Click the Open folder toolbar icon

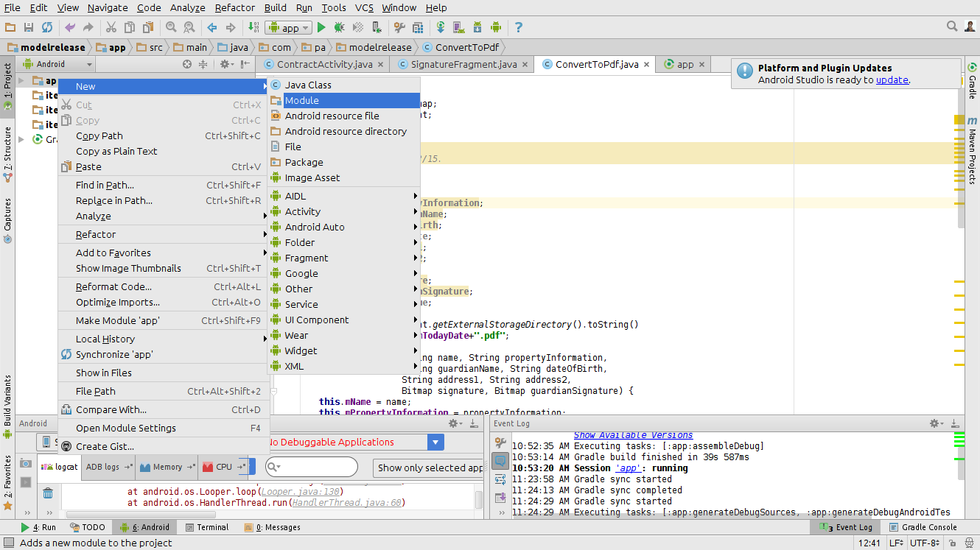(10, 27)
